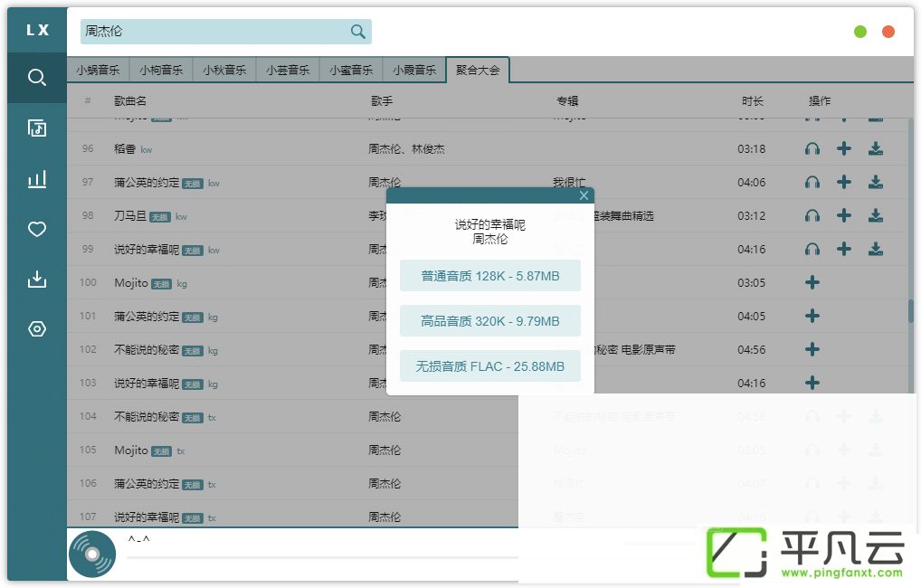This screenshot has width=921, height=588.
Task: Choose 普通音质 128K - 5.87MB download
Action: 490,276
